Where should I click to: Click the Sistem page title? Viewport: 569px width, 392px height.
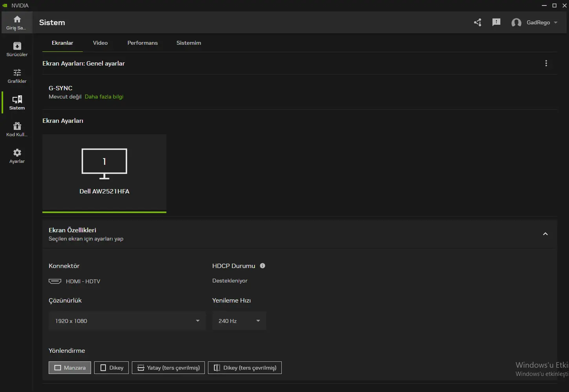(52, 22)
